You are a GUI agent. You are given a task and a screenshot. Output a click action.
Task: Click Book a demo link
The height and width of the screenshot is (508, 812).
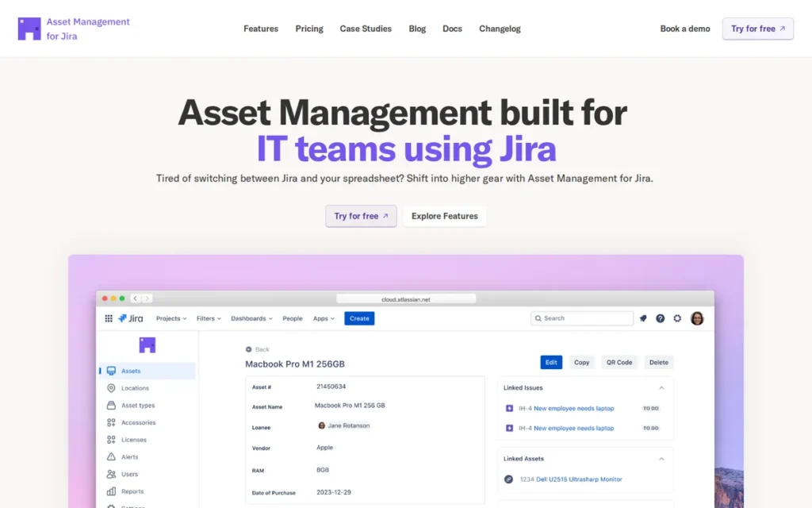click(x=684, y=29)
